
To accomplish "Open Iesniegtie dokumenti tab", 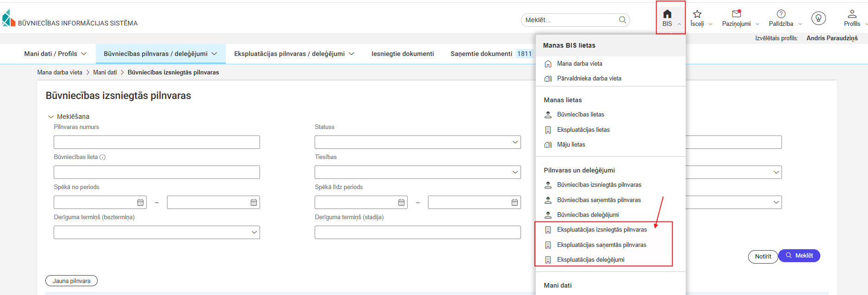I will coord(402,54).
